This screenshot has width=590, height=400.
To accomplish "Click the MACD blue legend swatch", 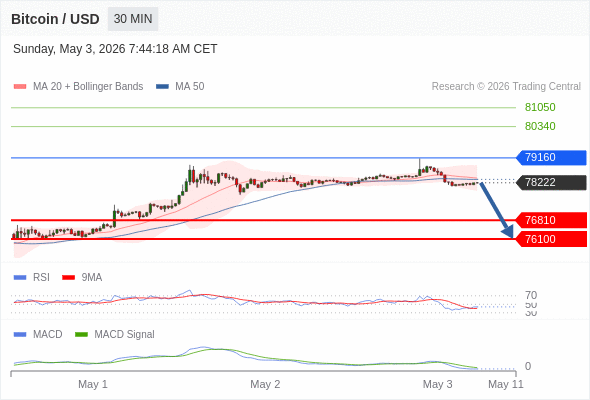I will coord(20,335).
